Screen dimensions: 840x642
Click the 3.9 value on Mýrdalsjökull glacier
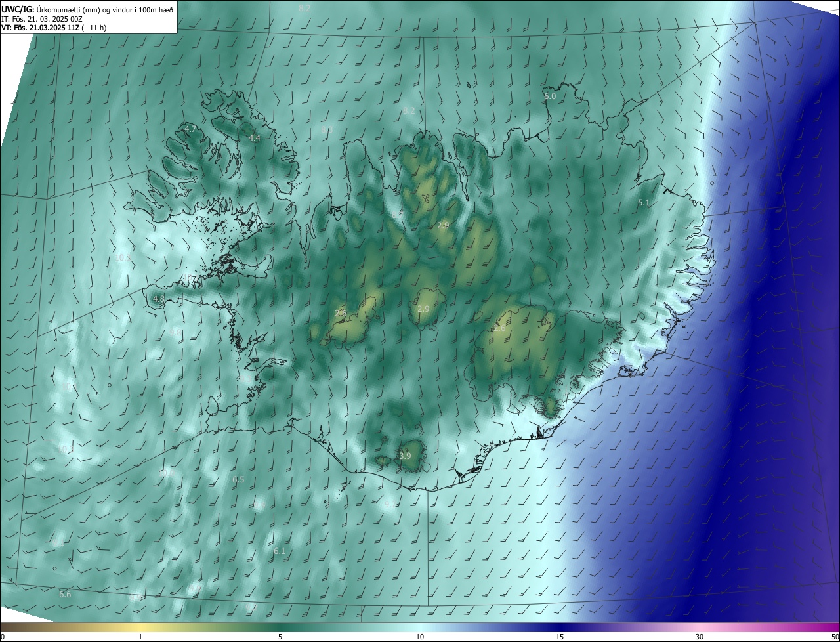(x=405, y=456)
